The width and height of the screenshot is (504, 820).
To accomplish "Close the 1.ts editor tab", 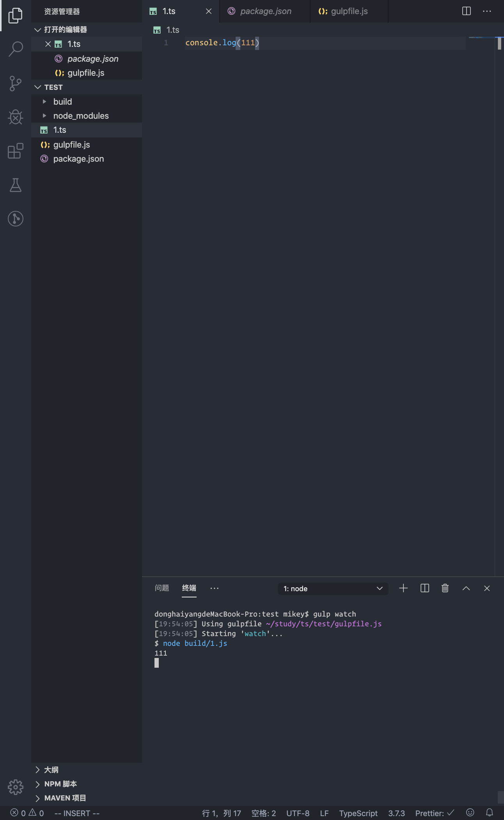I will pos(209,11).
